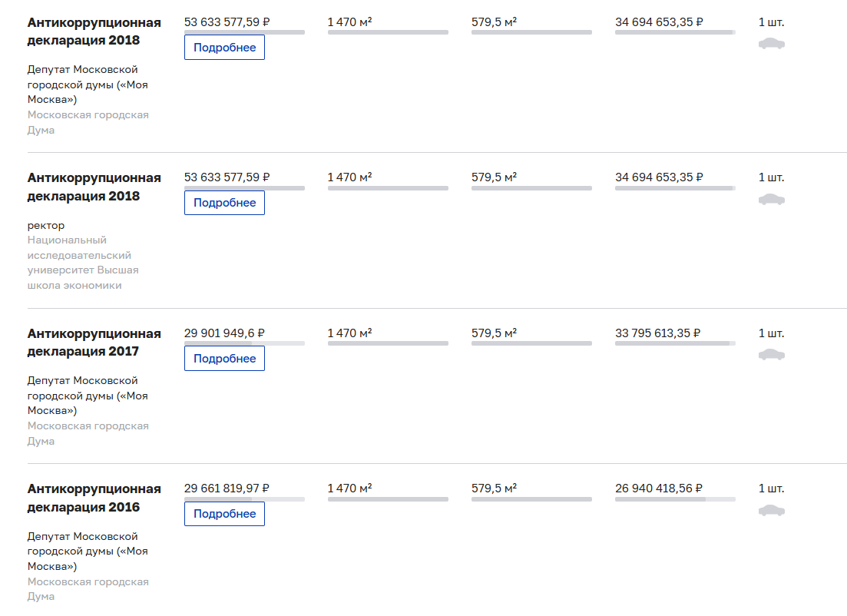Click the car icon in the 2017 declaration row
Viewport: 847px width, 616px height.
pyautogui.click(x=771, y=355)
